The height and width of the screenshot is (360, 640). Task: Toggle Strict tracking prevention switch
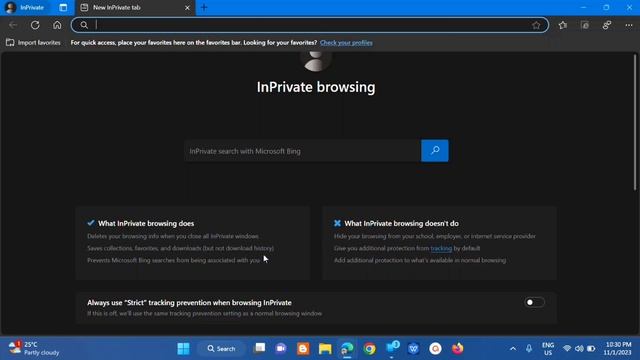coord(534,302)
